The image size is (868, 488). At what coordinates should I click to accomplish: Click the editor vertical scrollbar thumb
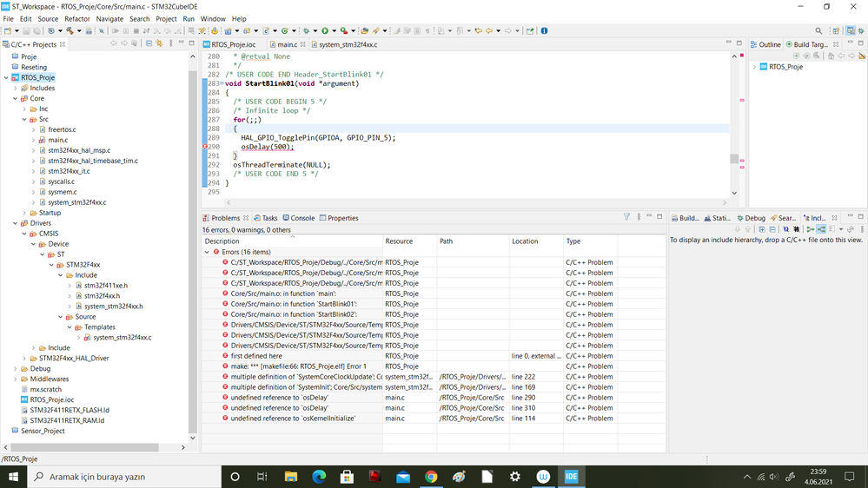point(734,159)
